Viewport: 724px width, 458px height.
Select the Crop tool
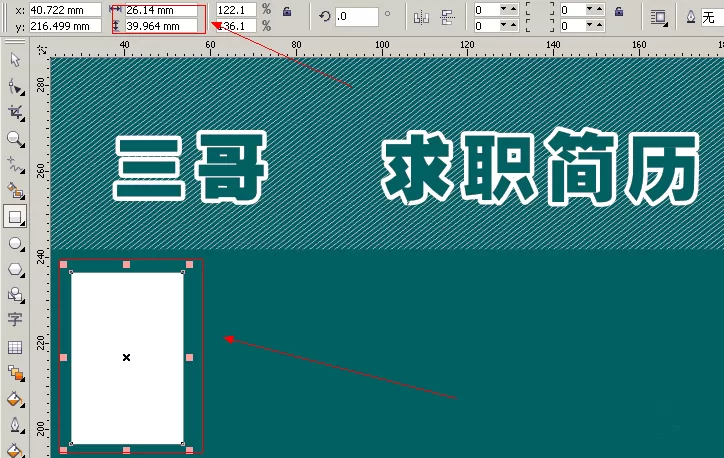point(15,113)
